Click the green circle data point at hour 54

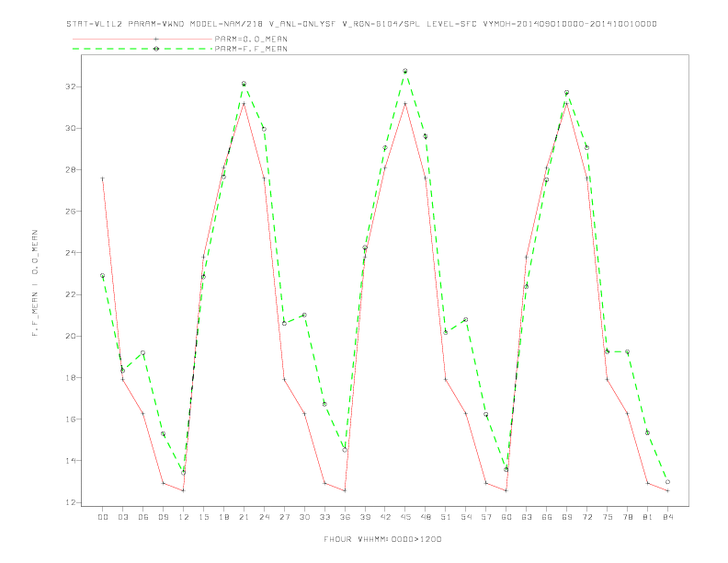point(466,319)
